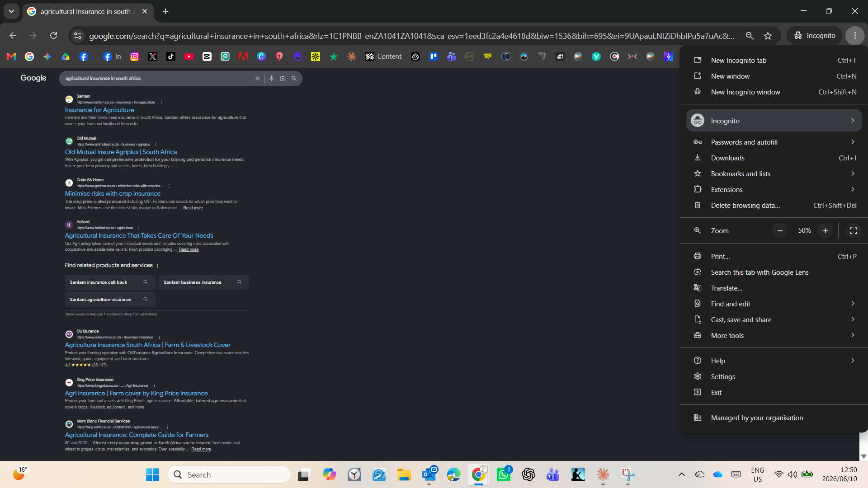The width and height of the screenshot is (868, 488).
Task: Decrease zoom with the minus button
Action: pos(780,231)
